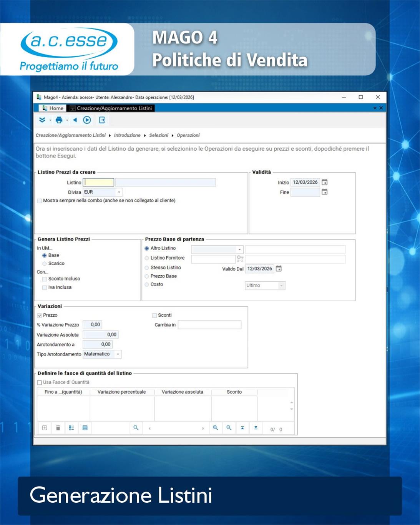Viewport: 420px width, 525px height.
Task: Click the add row icon below grid
Action: [x=45, y=428]
